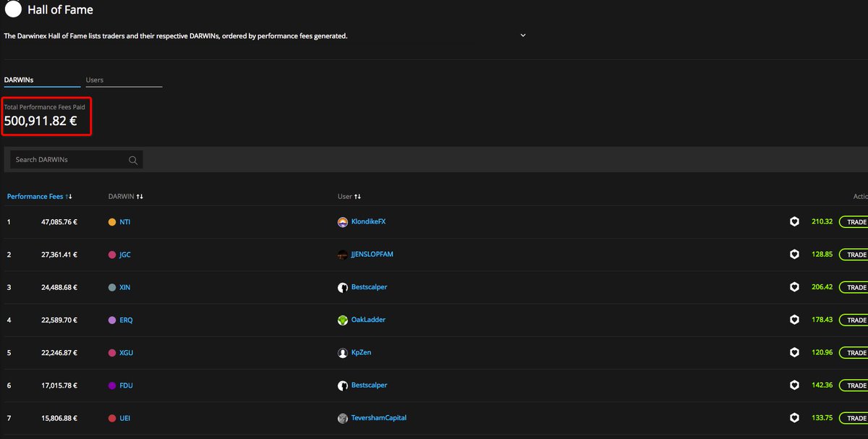
Task: Click JJENSLOPFAM avatar image
Action: [343, 255]
